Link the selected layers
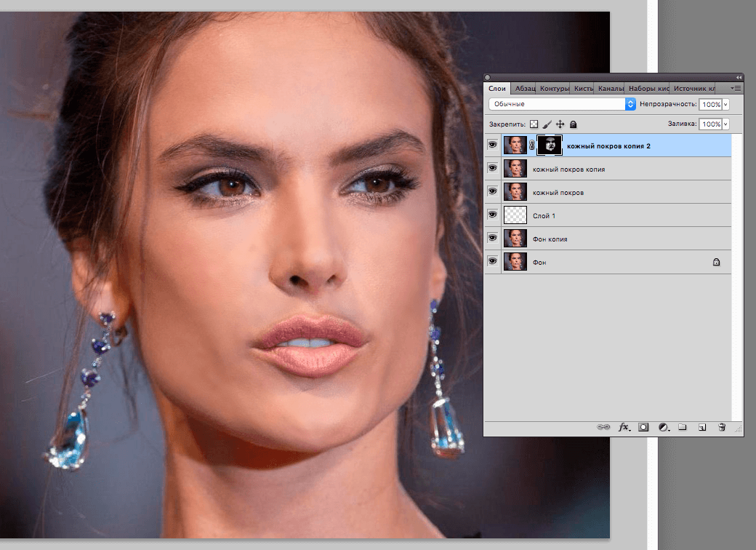This screenshot has height=550, width=756. (603, 427)
